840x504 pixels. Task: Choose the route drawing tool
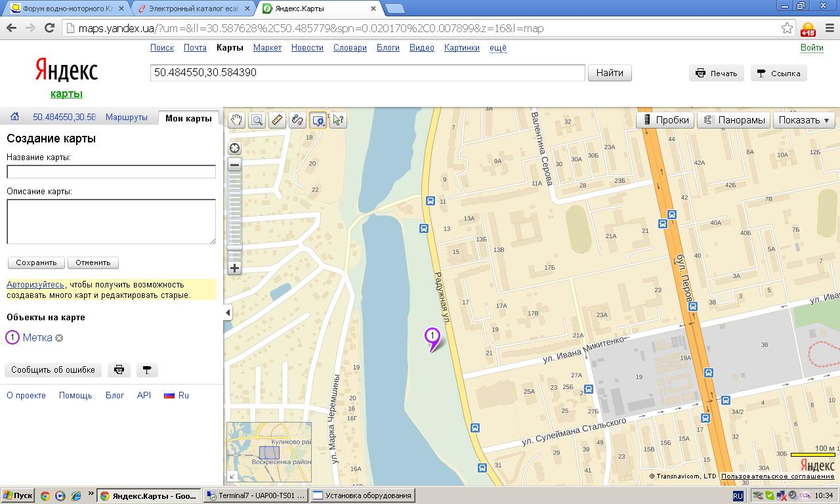297,120
